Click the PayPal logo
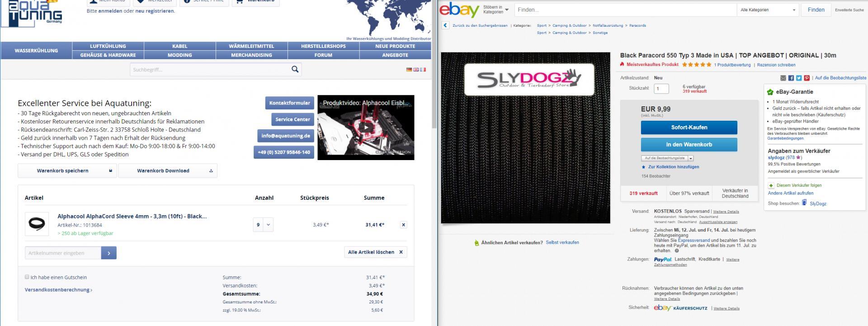The width and height of the screenshot is (868, 326). coord(663,260)
